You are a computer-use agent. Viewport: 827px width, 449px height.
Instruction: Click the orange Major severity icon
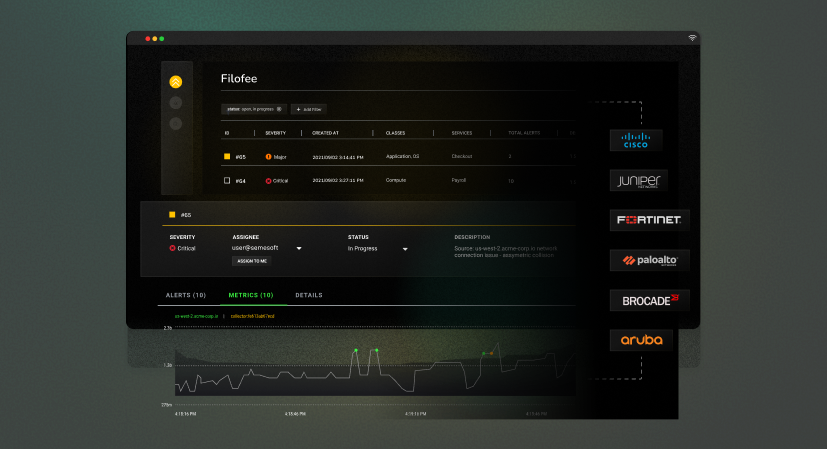[x=268, y=157]
